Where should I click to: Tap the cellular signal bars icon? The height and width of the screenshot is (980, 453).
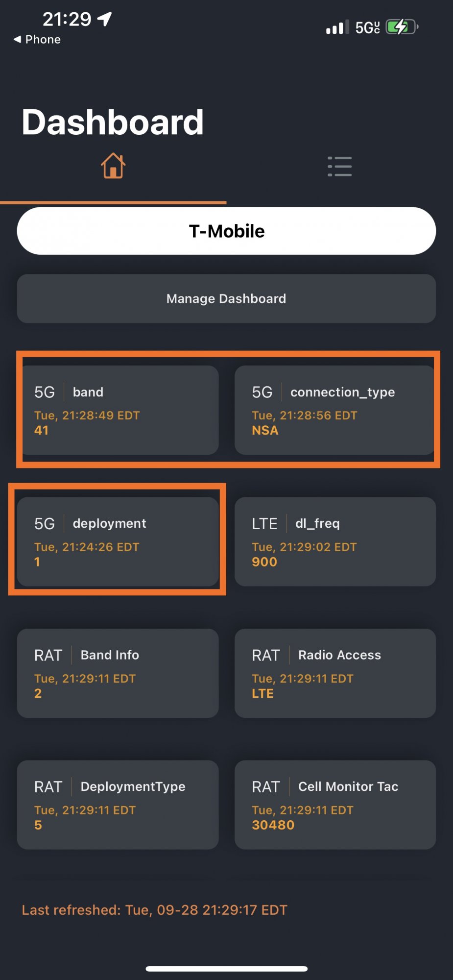[337, 27]
